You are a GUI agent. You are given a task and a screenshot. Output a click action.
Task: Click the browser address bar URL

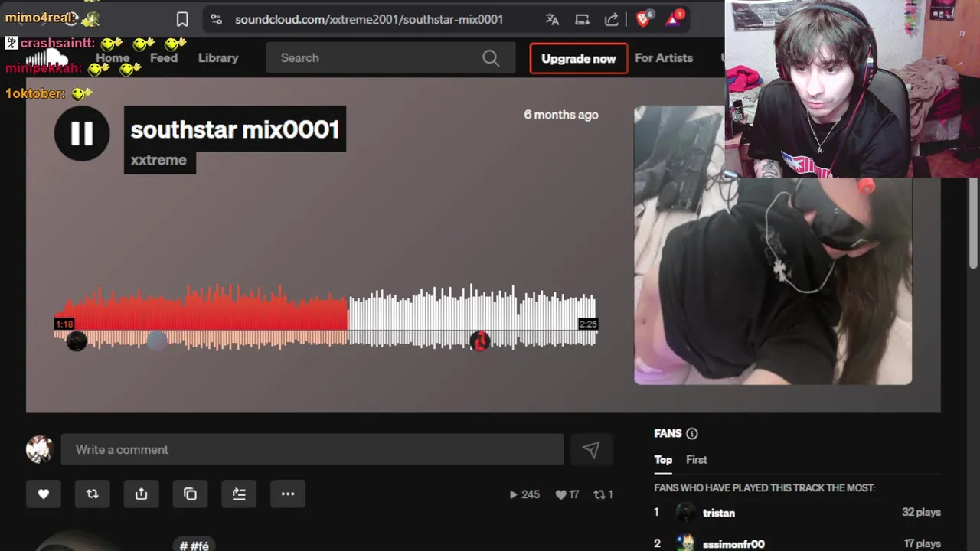click(369, 19)
